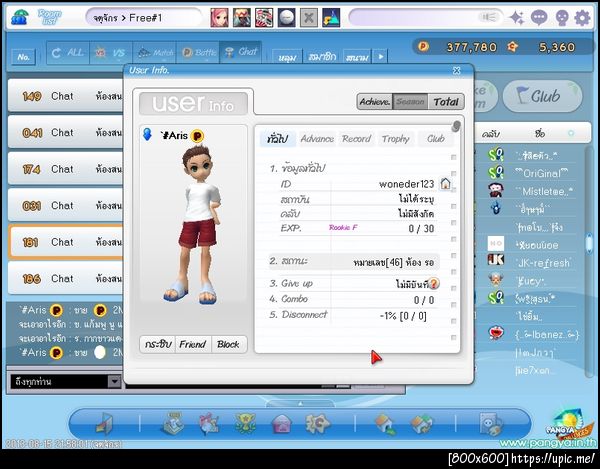The height and width of the screenshot is (469, 600).
Task: Open room 186 Chat row
Action: point(66,278)
